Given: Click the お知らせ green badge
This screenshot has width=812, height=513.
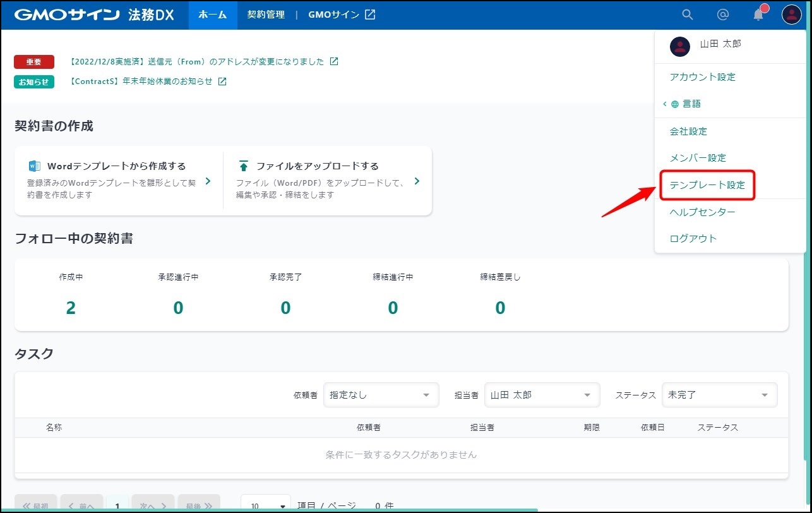Looking at the screenshot, I should pos(34,81).
